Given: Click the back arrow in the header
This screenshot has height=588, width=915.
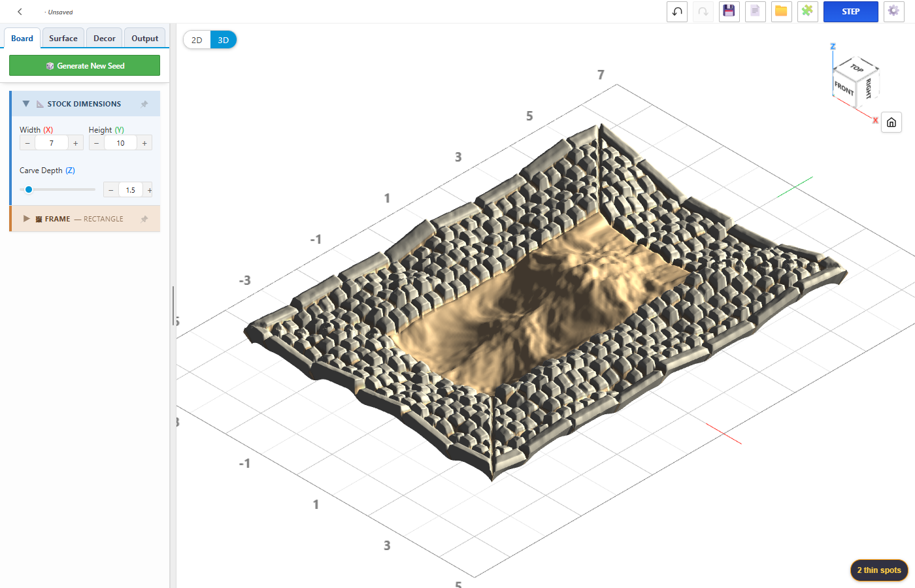Looking at the screenshot, I should [20, 12].
